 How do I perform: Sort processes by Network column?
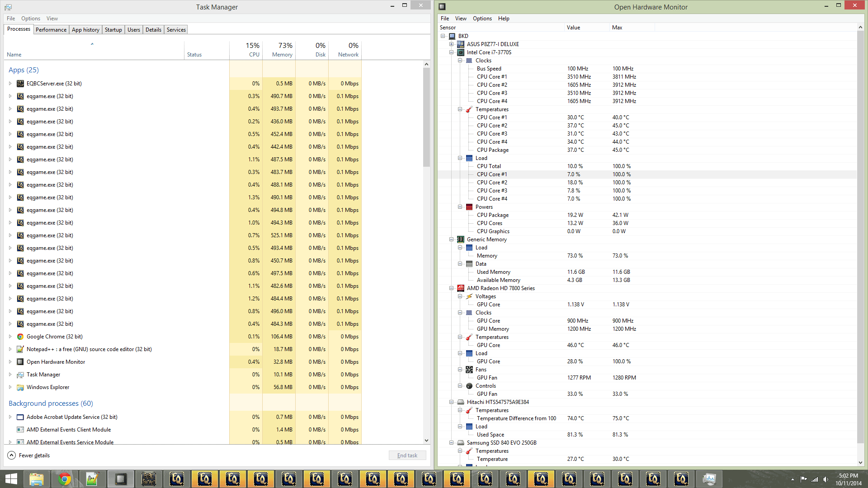[x=345, y=50]
